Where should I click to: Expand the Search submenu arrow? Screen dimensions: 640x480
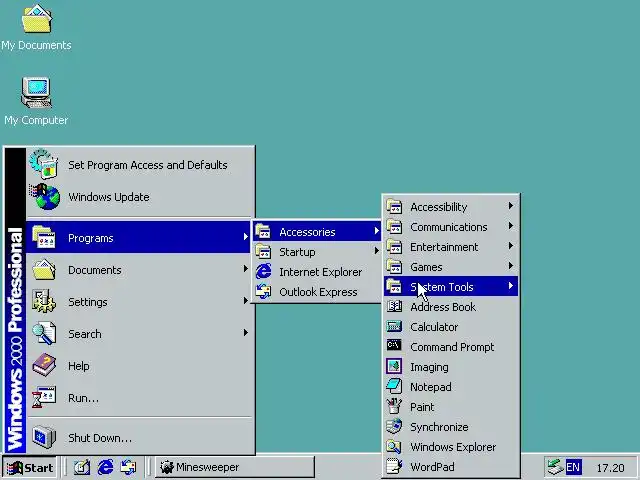click(x=245, y=333)
